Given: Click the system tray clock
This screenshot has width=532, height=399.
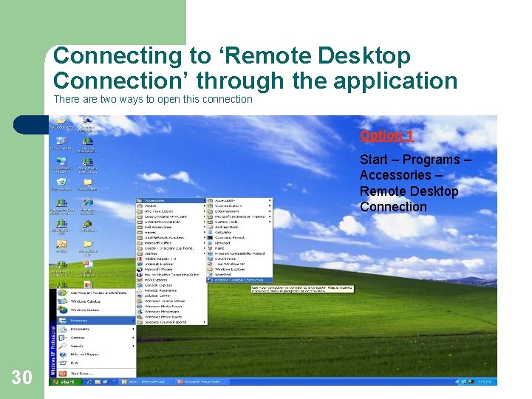Looking at the screenshot, I should 485,382.
